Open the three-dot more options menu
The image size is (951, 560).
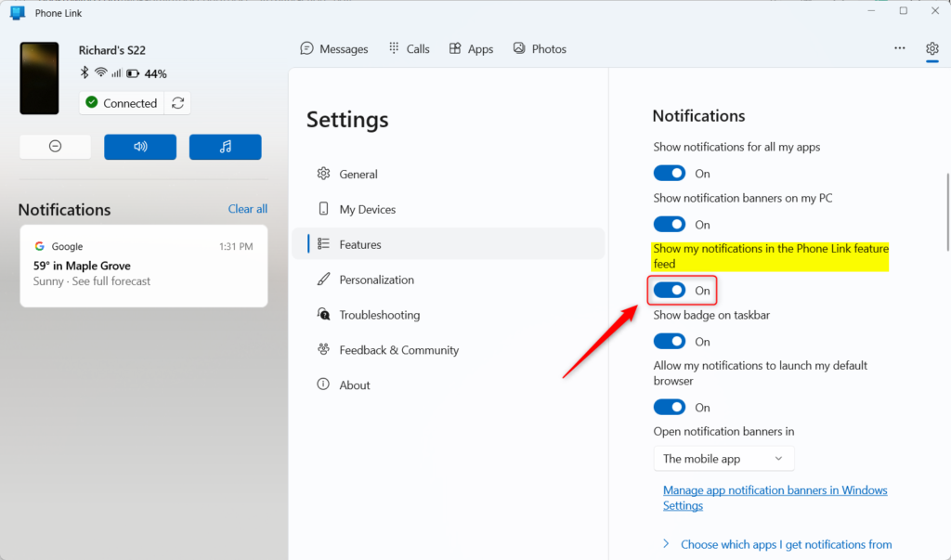click(899, 48)
